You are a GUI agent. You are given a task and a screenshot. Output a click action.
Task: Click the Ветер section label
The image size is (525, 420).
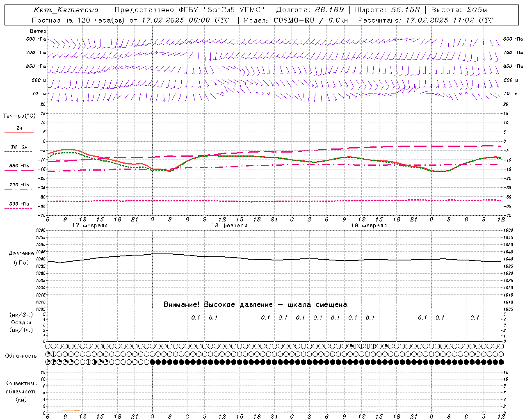(38, 31)
